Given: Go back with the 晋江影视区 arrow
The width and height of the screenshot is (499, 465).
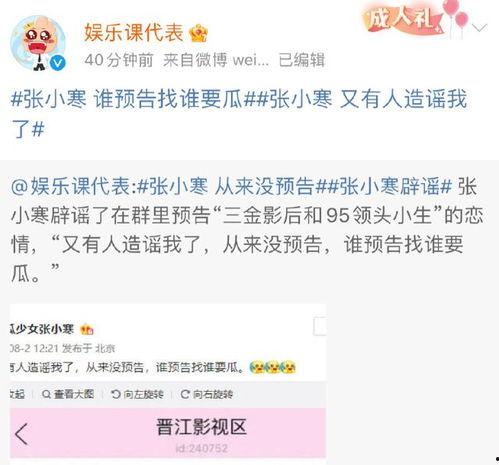Looking at the screenshot, I should click(21, 434).
